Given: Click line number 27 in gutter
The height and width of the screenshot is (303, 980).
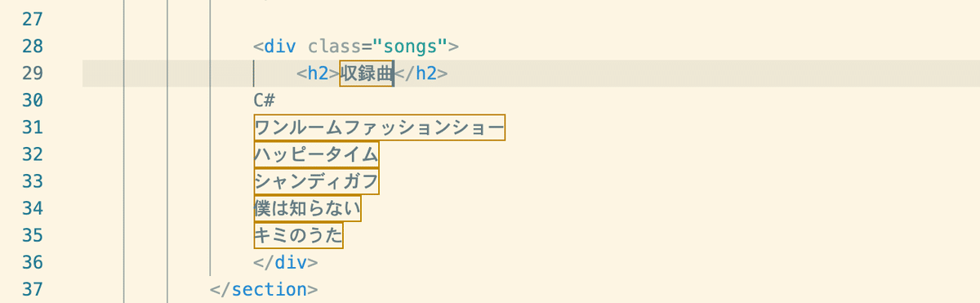Looking at the screenshot, I should tap(32, 19).
